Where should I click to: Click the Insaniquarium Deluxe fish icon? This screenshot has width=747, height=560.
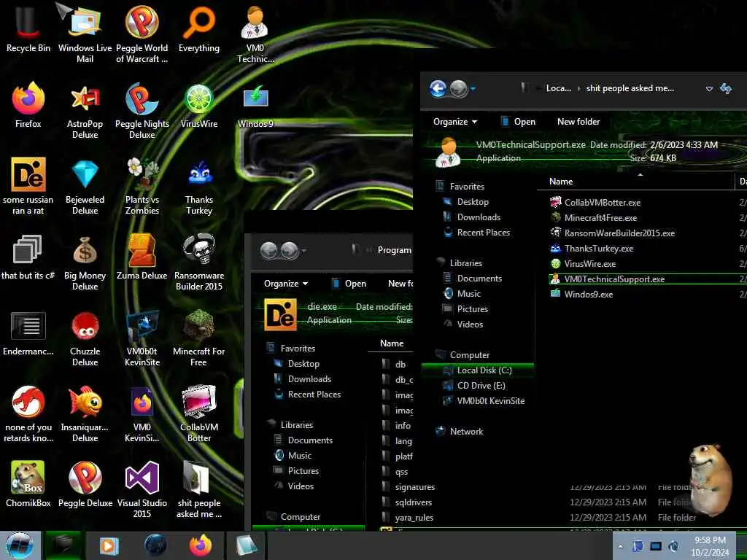pos(85,413)
